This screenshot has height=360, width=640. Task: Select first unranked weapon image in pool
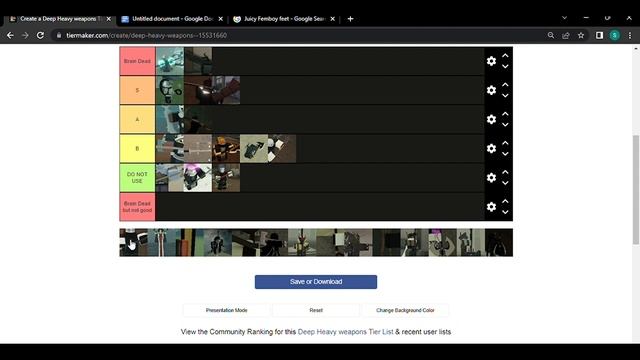133,242
